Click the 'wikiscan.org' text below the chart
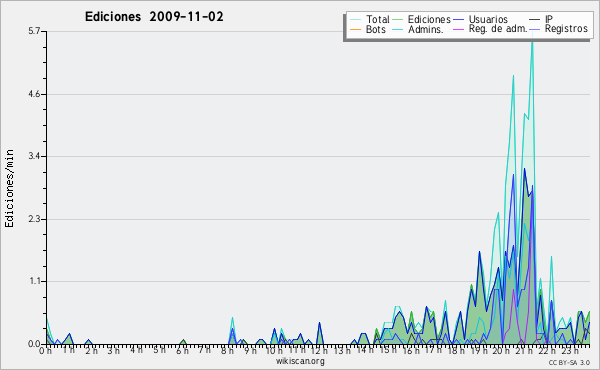 tap(300, 361)
